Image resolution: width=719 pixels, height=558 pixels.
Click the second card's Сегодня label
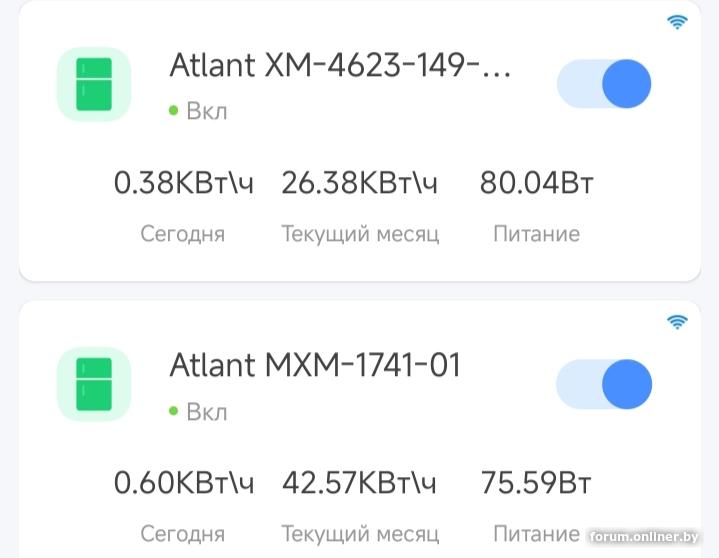[183, 534]
